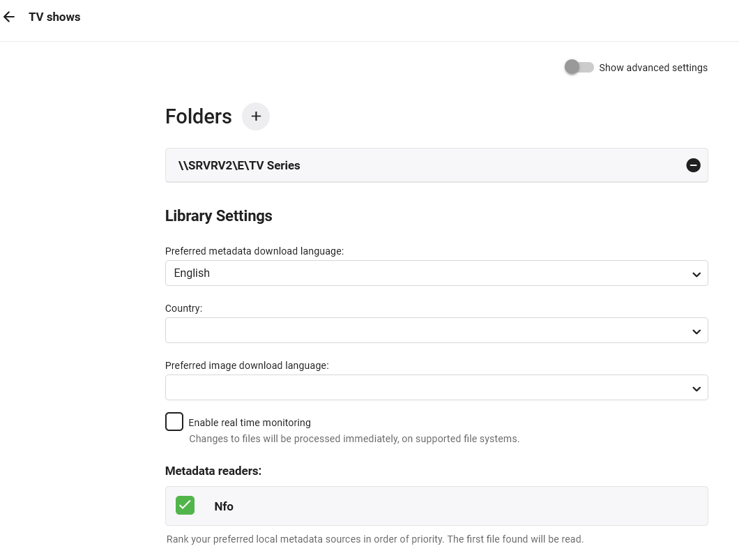
Task: Click chevron in the English language field
Action: pos(696,274)
